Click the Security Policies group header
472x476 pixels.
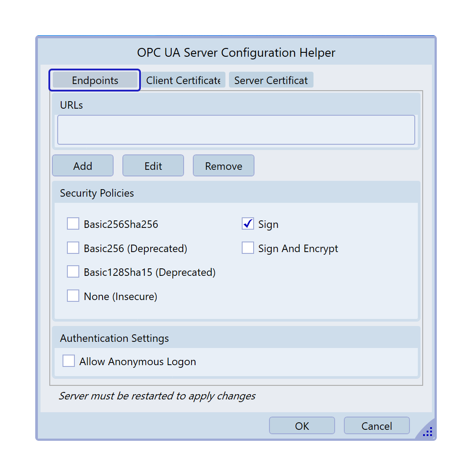point(97,193)
